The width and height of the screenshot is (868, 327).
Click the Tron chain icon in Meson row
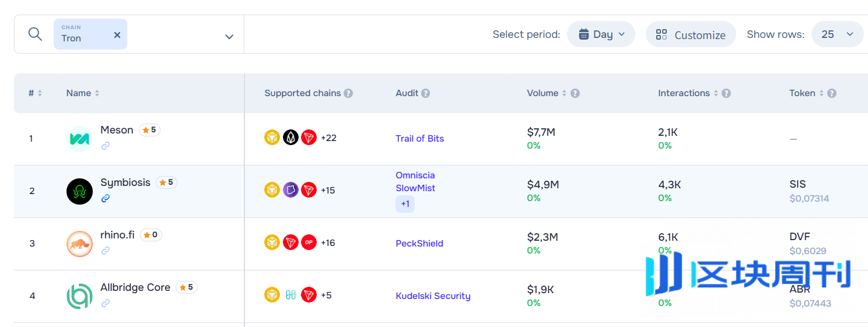(x=309, y=138)
